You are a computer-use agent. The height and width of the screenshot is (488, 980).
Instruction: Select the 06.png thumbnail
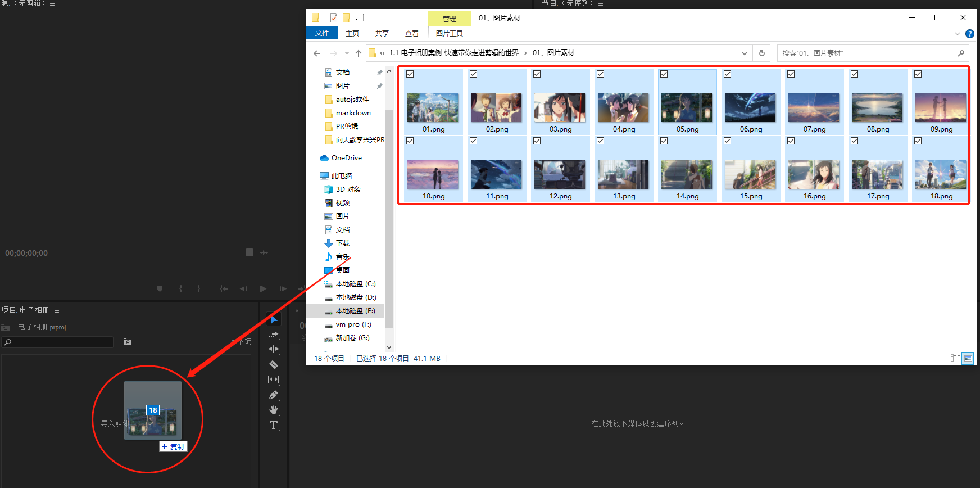[x=750, y=108]
